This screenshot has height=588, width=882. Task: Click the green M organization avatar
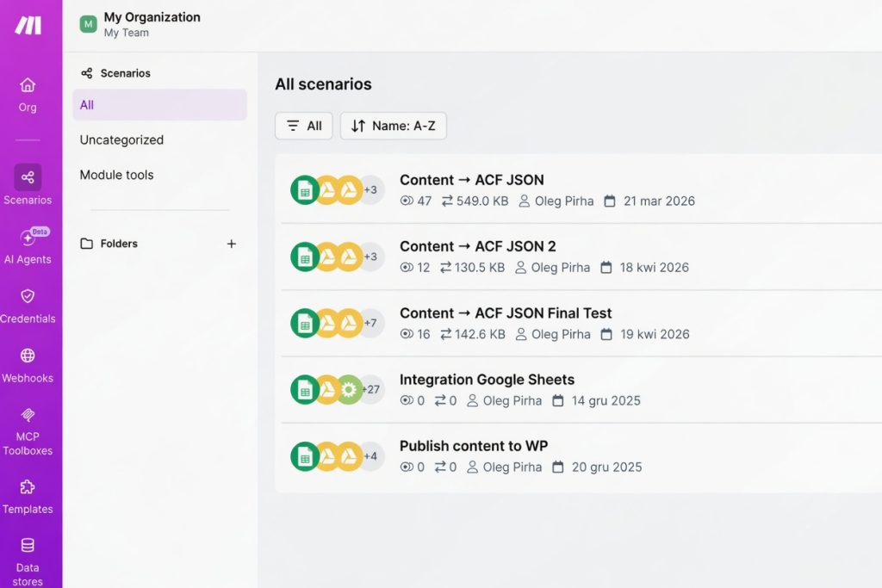tap(89, 24)
